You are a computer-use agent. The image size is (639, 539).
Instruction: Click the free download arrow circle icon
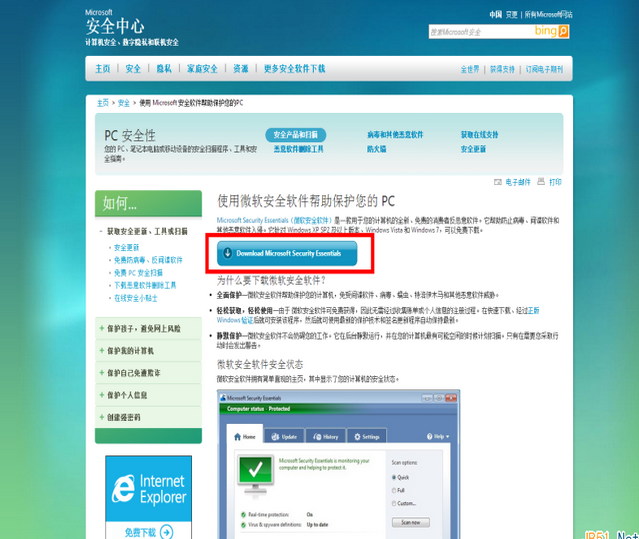(x=166, y=532)
